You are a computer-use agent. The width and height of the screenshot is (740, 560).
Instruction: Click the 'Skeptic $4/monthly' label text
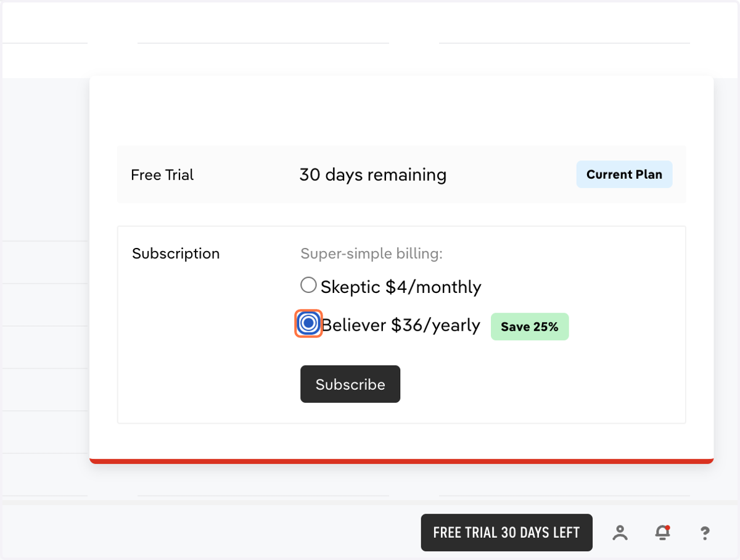pos(401,287)
